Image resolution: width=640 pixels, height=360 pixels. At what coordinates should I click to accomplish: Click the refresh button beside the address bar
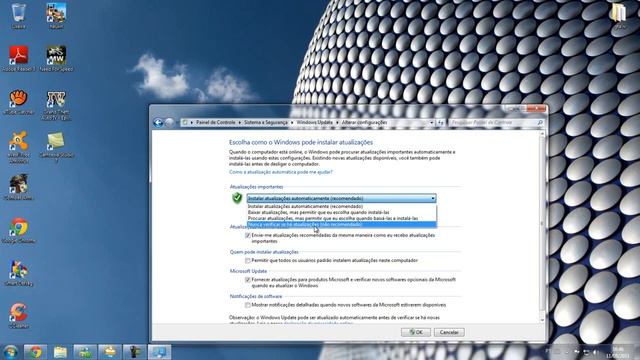click(x=441, y=122)
